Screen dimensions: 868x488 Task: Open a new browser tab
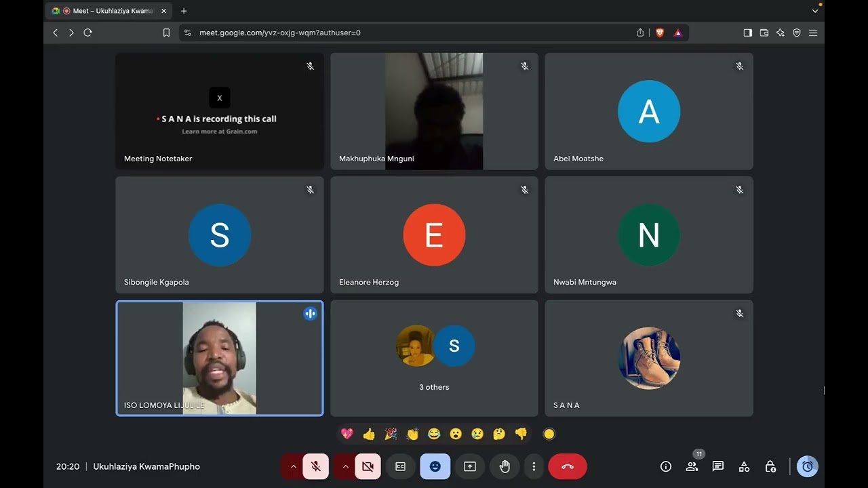tap(184, 11)
